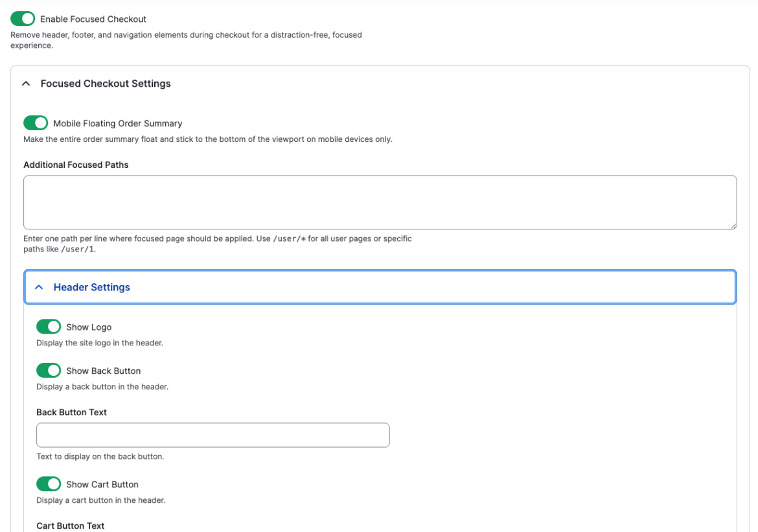Disable the Enable Focused Checkout toggle
758x532 pixels.
coord(23,18)
